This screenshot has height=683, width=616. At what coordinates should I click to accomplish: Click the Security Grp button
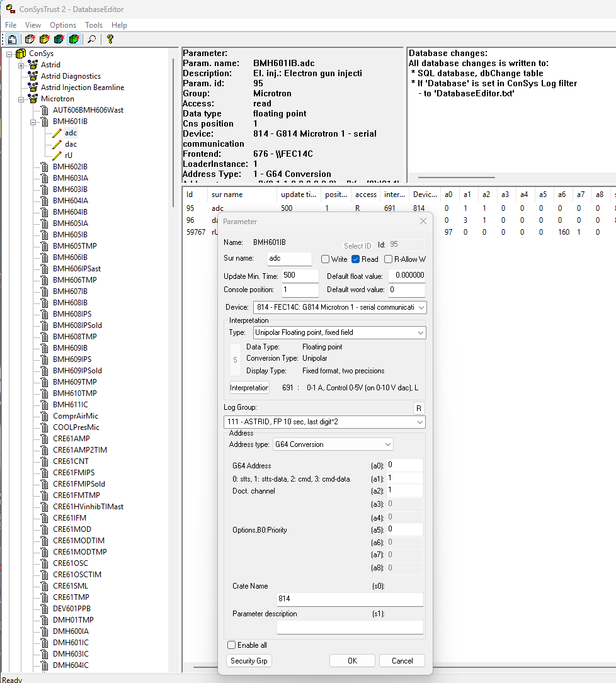(x=249, y=661)
